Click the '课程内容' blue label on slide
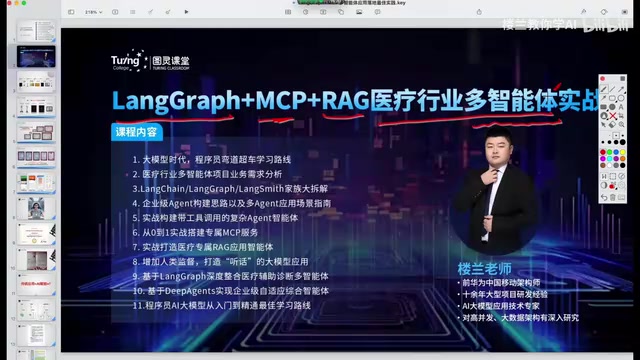Screen dimensions: 640x360 [x=136, y=132]
